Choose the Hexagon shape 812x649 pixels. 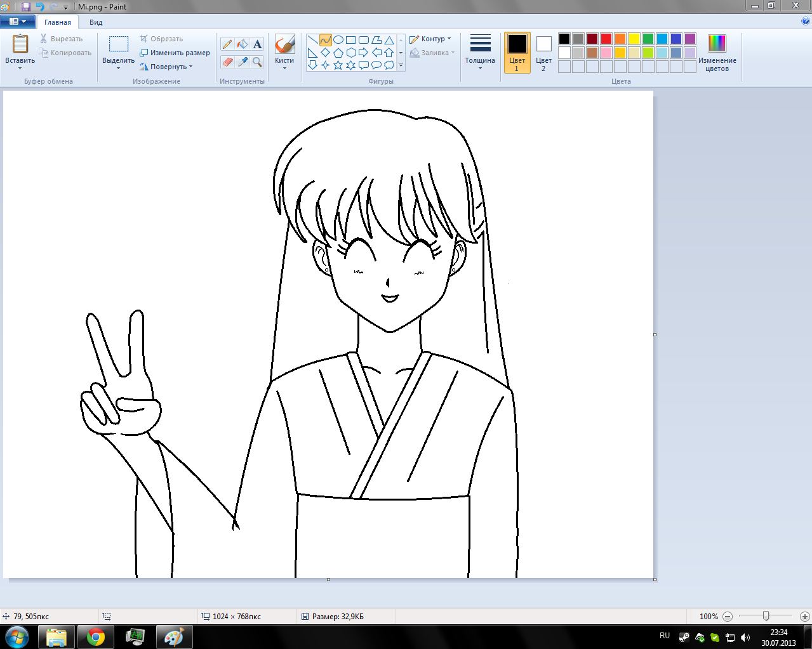click(350, 53)
